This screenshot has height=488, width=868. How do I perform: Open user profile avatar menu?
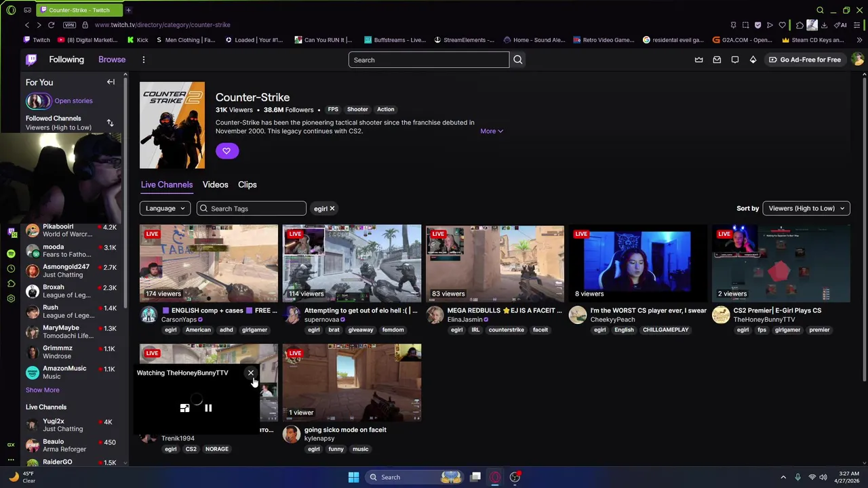[x=857, y=60]
